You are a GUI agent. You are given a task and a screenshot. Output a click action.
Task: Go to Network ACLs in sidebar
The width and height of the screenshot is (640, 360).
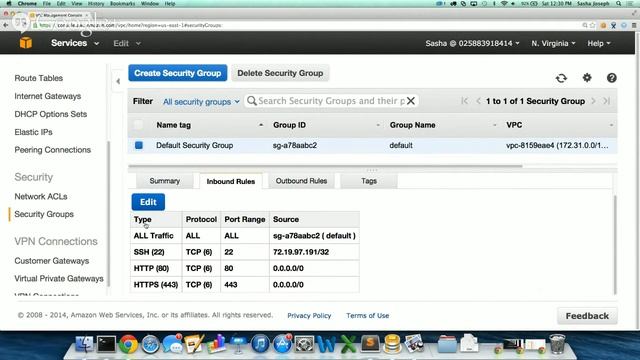click(41, 196)
